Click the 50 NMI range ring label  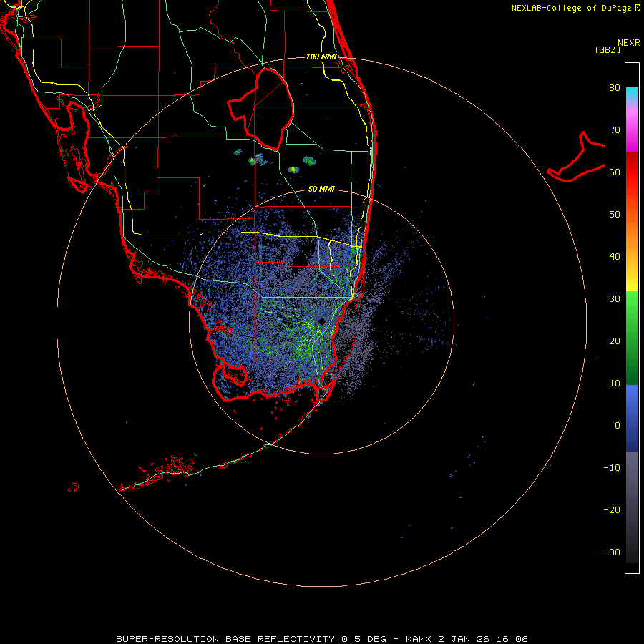pyautogui.click(x=321, y=190)
